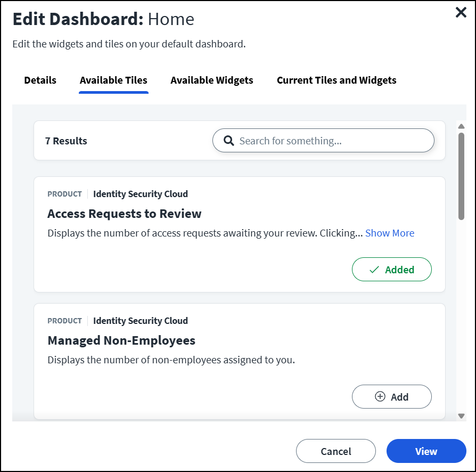
Task: Expand description with Show More
Action: coord(389,233)
